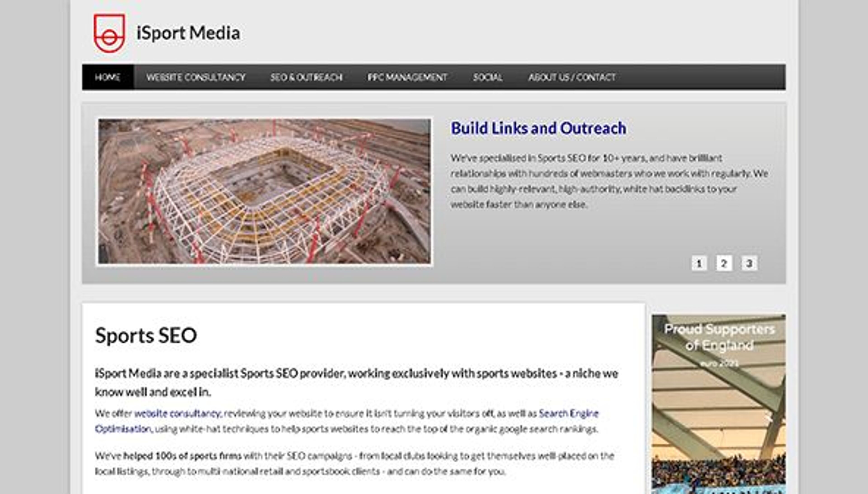Click the stadium construction slider image
This screenshot has width=868, height=494.
tap(264, 191)
